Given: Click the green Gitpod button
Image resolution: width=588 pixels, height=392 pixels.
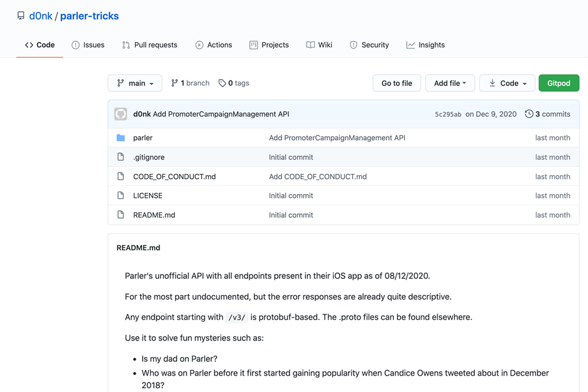Looking at the screenshot, I should 558,83.
